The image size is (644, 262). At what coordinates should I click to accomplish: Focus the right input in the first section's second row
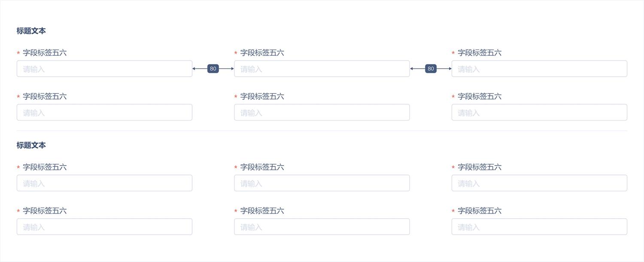pos(539,112)
